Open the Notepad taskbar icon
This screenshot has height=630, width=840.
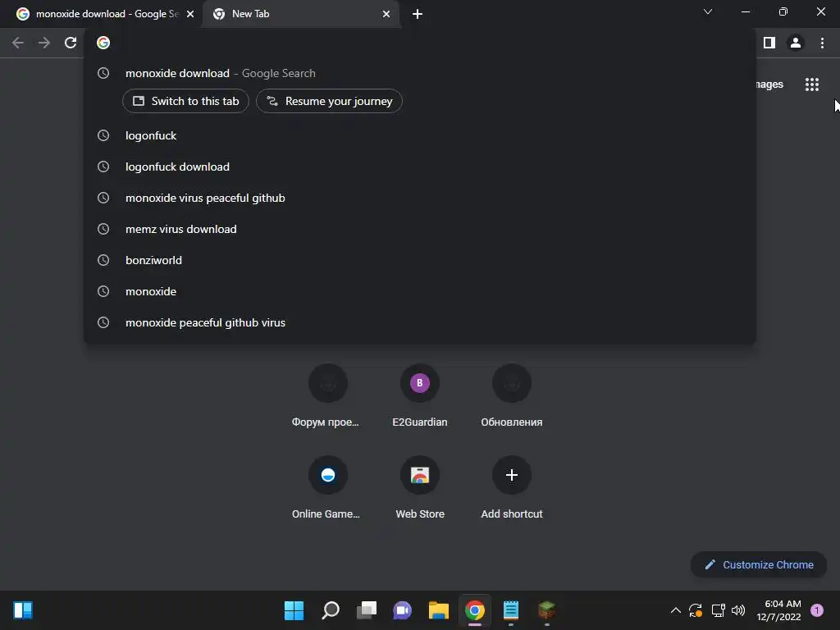click(x=510, y=610)
